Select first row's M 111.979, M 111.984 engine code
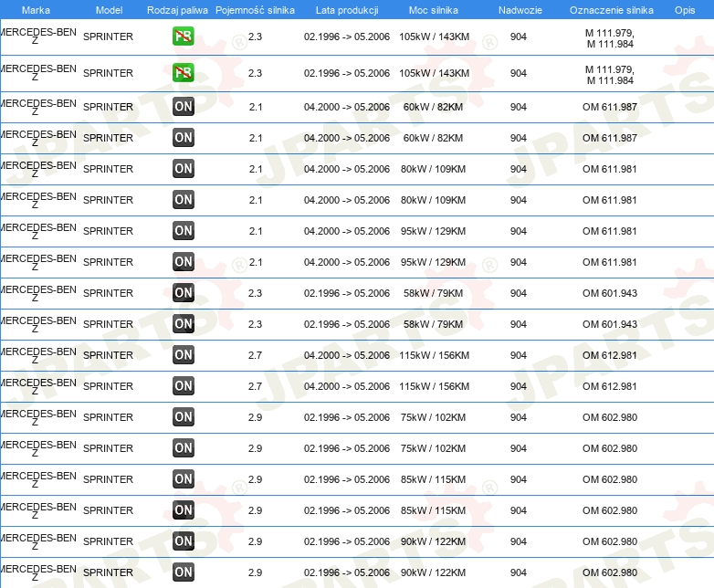Screen dimensions: 714x588 (610, 37)
